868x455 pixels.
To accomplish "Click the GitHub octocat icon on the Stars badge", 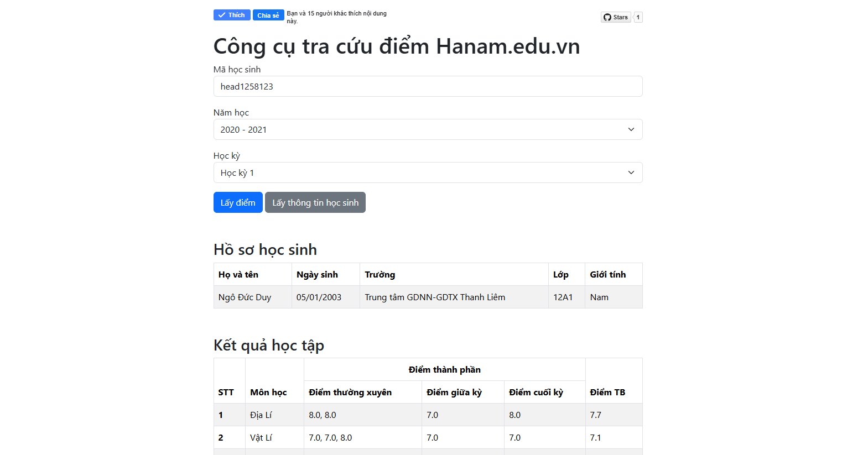I will tap(607, 17).
